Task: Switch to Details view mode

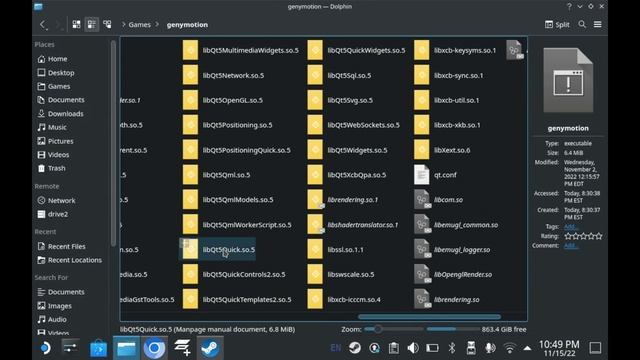Action: tap(107, 24)
